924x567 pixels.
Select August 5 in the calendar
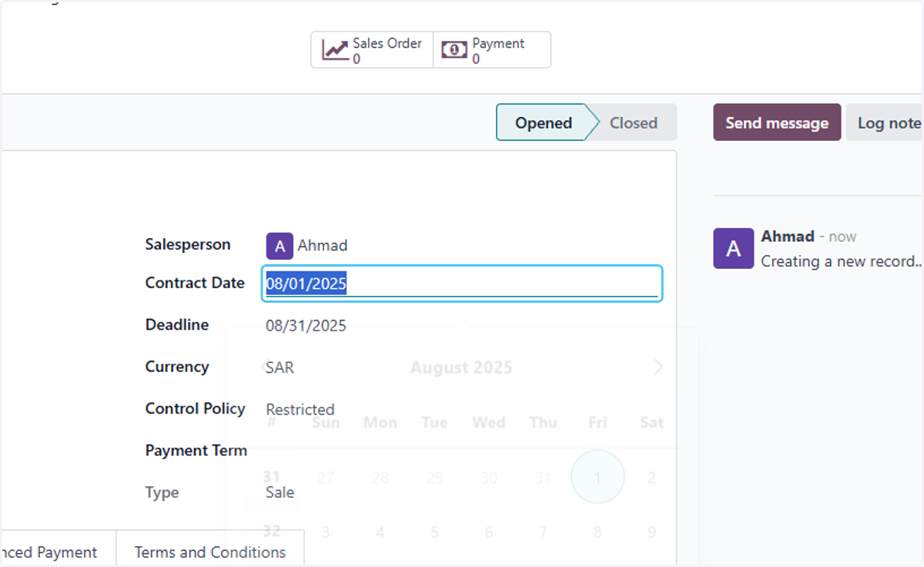(434, 532)
